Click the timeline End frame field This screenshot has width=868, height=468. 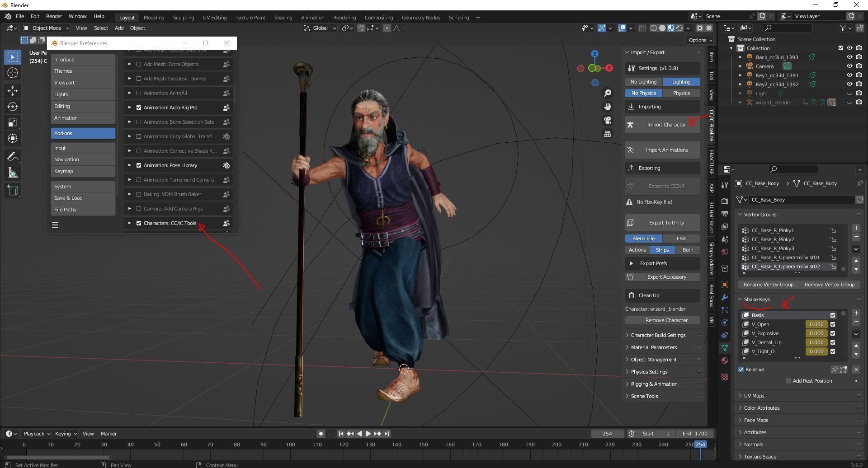(x=695, y=434)
